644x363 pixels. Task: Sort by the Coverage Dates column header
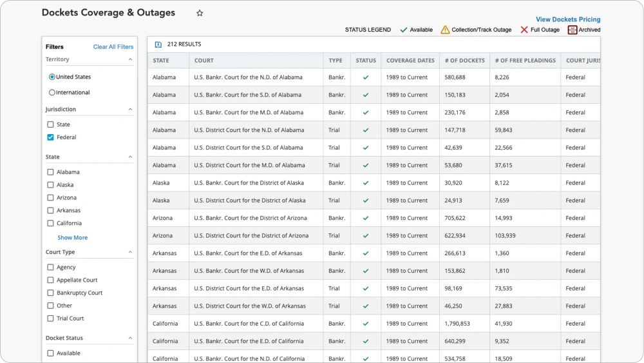410,61
